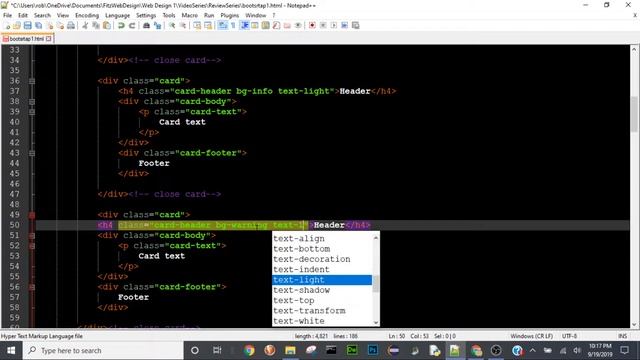This screenshot has width=640, height=360.
Task: Open a file using the toolbar Open icon
Action: [17, 26]
